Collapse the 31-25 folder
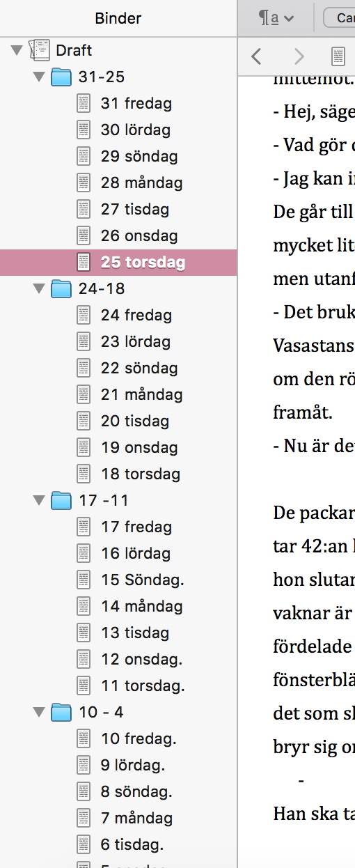355x868 pixels. 38,77
